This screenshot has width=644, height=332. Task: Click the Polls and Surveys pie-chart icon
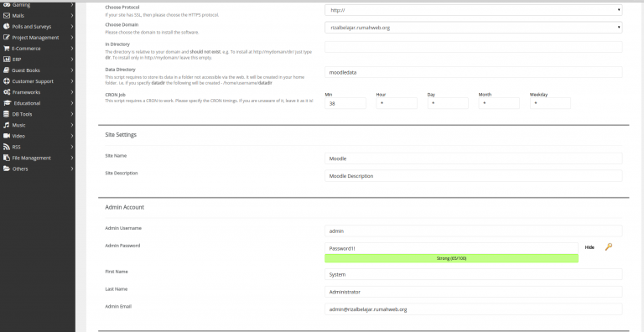pyautogui.click(x=6, y=26)
